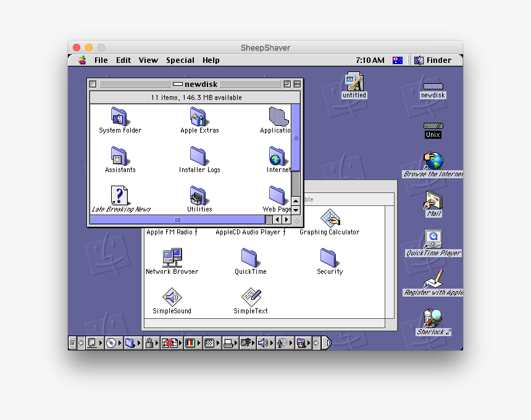The image size is (531, 420).
Task: Click the Control Strip close box
Action: coord(72,344)
